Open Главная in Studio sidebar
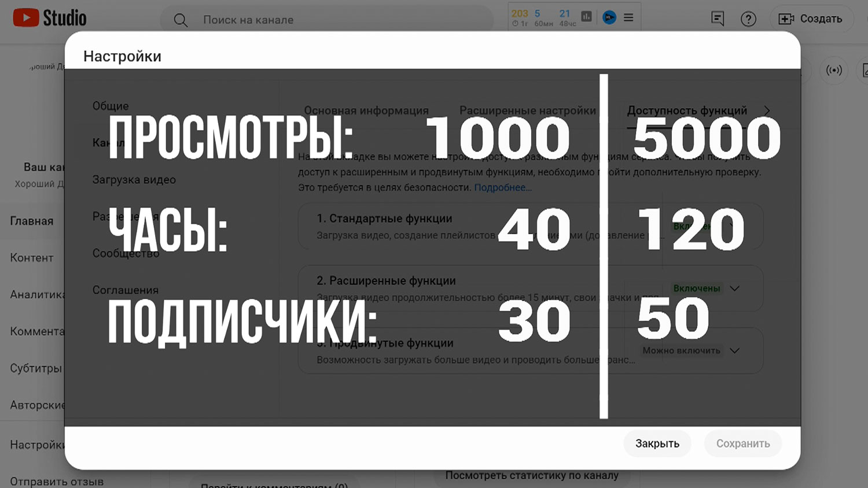The image size is (868, 488). pos(32,221)
